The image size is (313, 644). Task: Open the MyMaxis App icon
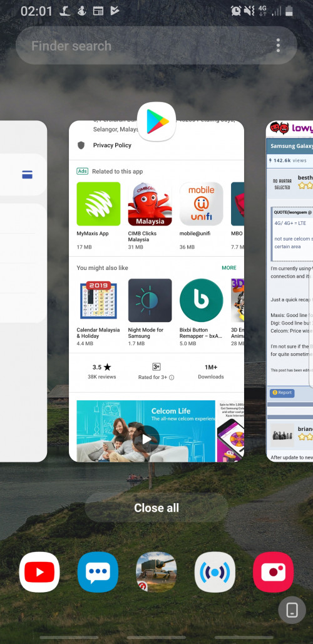[x=98, y=204]
